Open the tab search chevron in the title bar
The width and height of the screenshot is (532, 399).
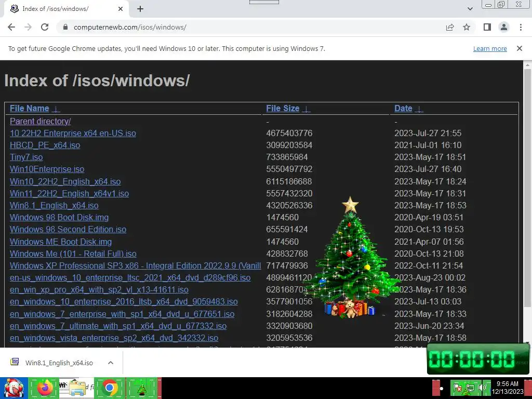pos(470,9)
